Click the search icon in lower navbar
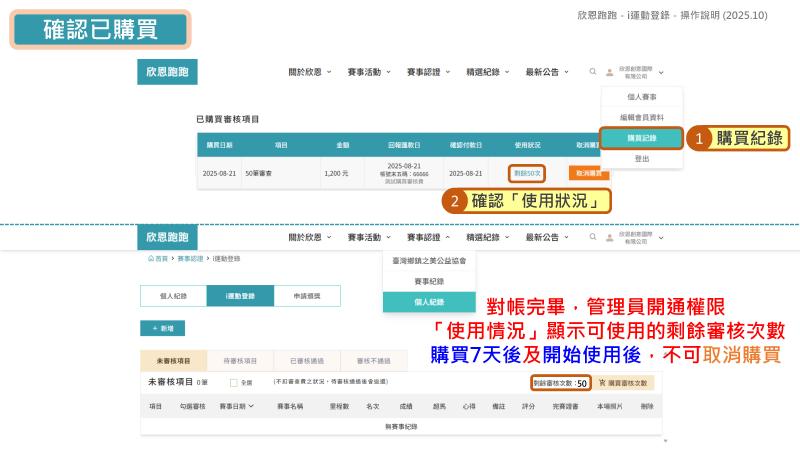Image resolution: width=800 pixels, height=450 pixels. pos(592,238)
